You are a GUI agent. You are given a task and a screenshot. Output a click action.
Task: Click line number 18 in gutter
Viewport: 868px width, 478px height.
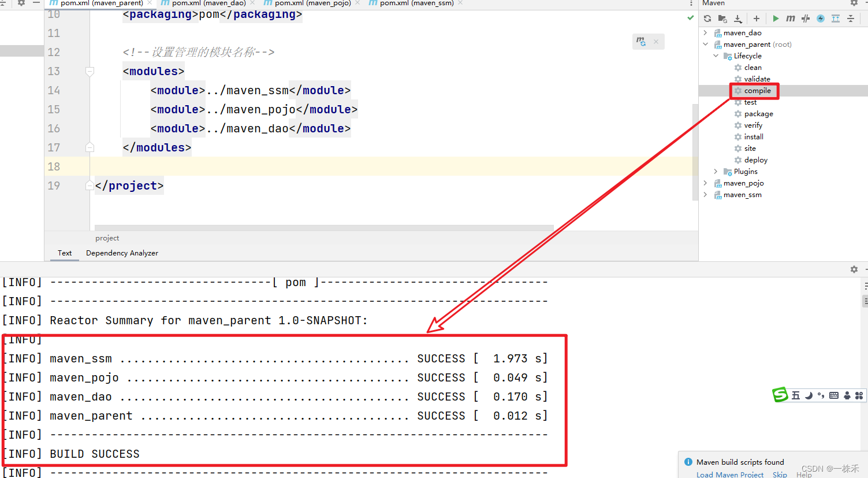pos(54,166)
